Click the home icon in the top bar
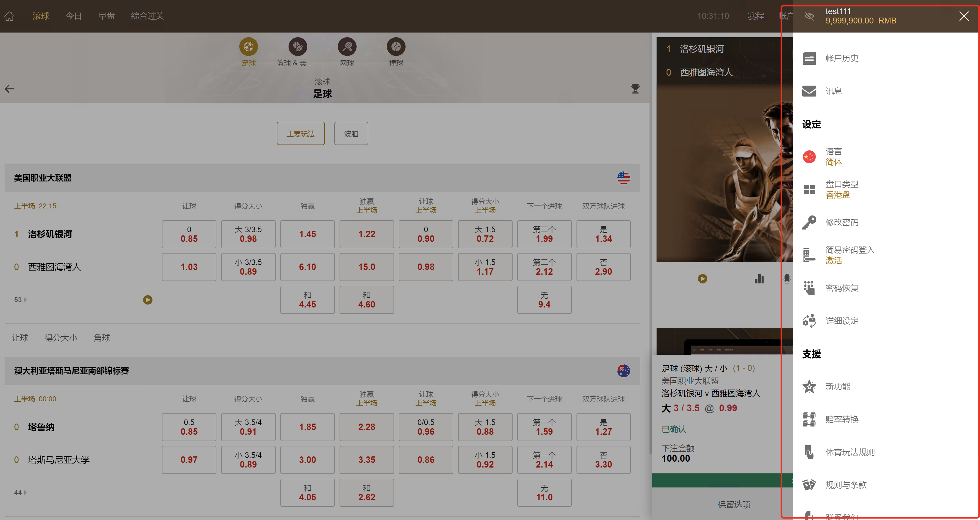The image size is (980, 520). (x=9, y=16)
